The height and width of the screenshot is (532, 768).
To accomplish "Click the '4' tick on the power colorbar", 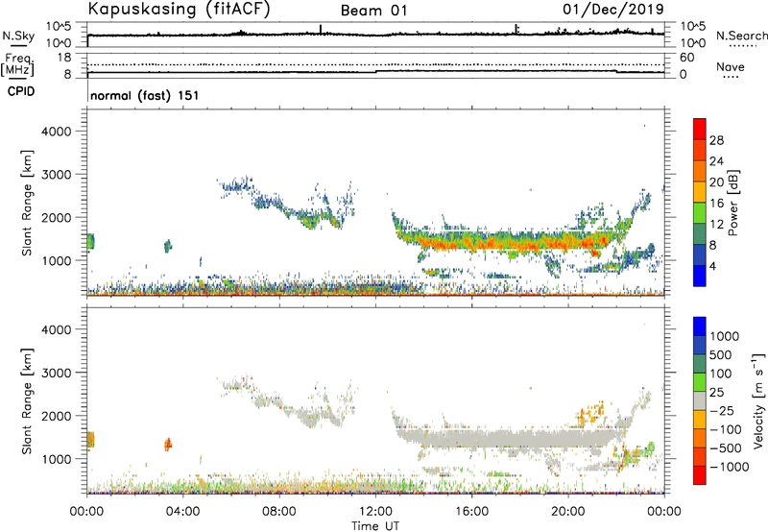I will 712,266.
